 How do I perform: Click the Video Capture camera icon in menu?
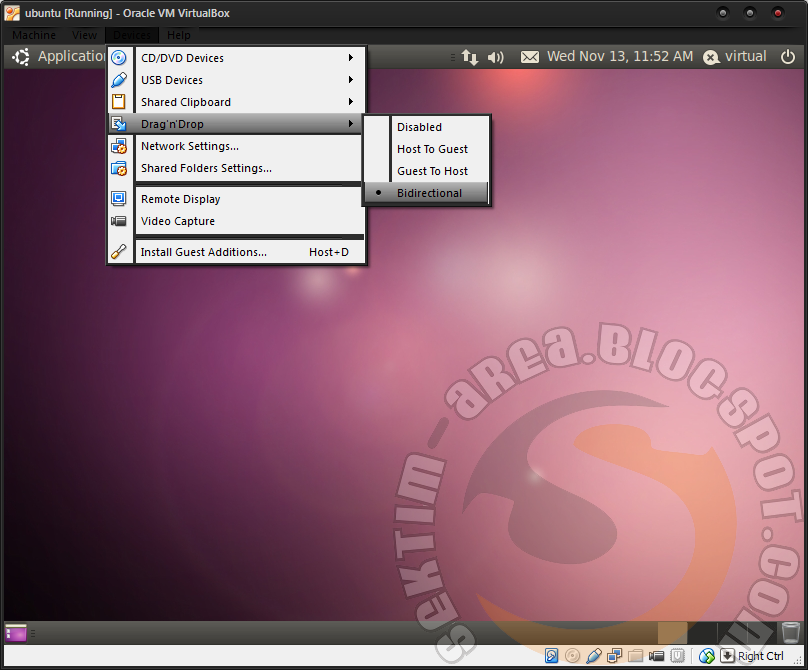(x=119, y=221)
